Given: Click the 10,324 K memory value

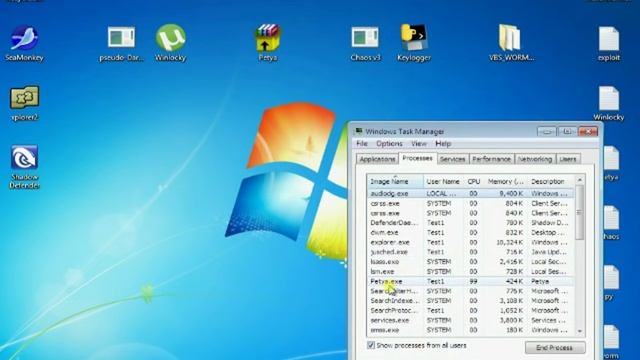Looking at the screenshot, I should [x=509, y=242].
